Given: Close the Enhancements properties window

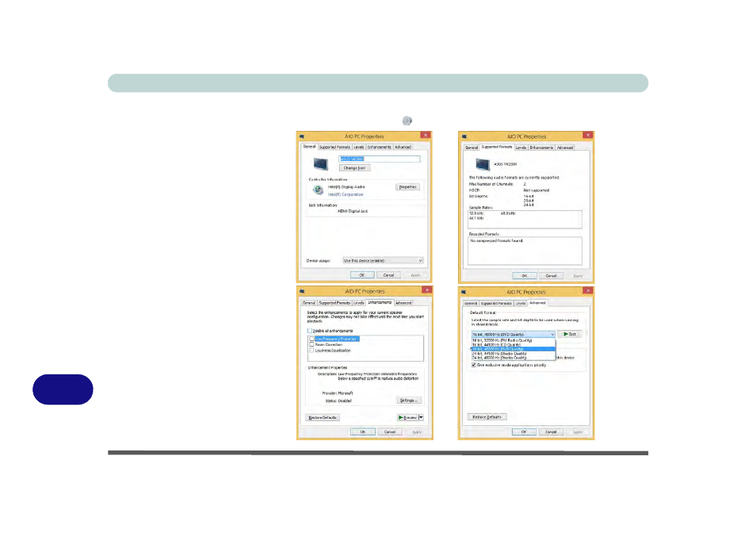Looking at the screenshot, I should [426, 290].
